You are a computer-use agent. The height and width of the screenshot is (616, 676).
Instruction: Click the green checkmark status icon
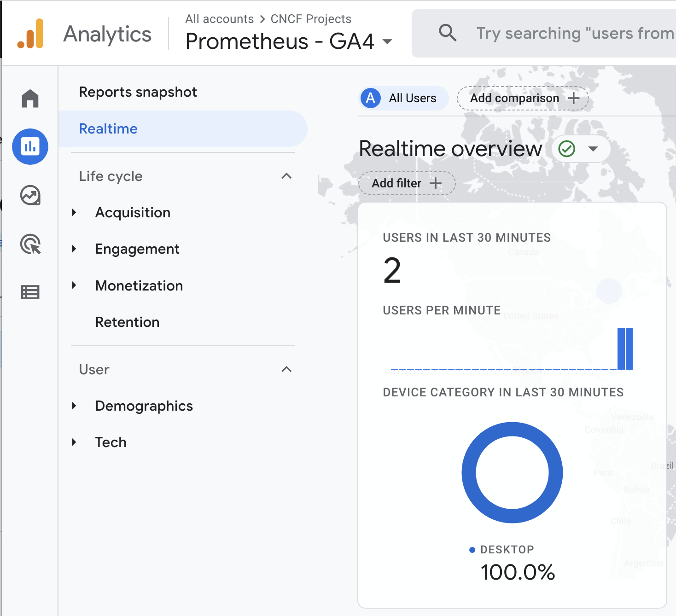point(567,149)
